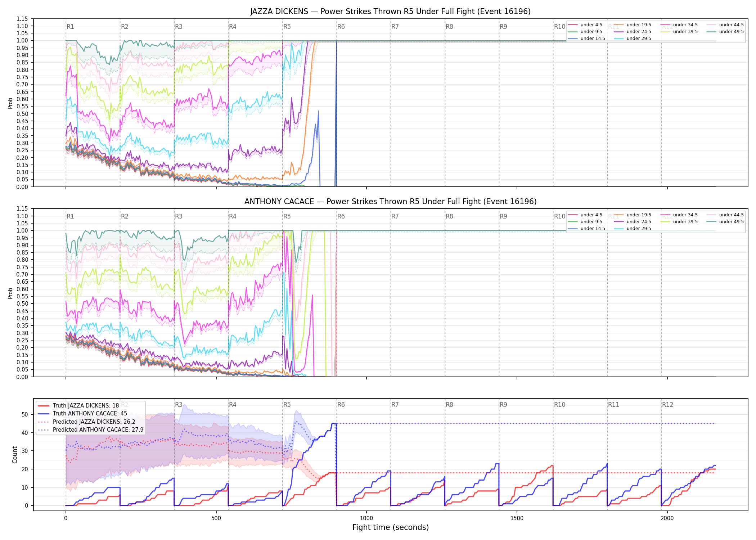756x540 pixels.
Task: Click the 1000 tick label on the x-axis
Action: (x=366, y=518)
